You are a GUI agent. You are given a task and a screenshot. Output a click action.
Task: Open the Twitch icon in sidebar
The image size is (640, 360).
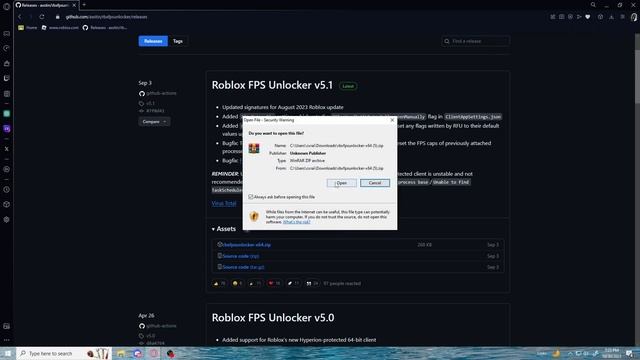click(x=7, y=79)
